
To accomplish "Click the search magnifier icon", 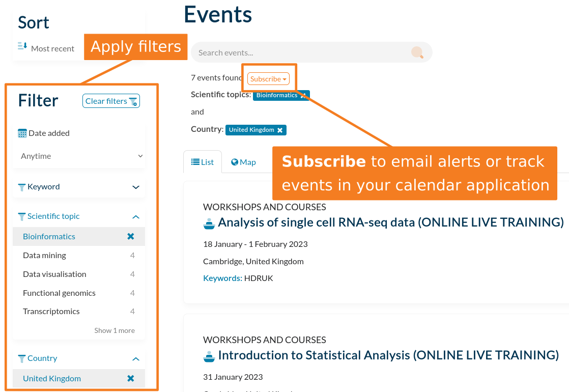I will pyautogui.click(x=417, y=52).
